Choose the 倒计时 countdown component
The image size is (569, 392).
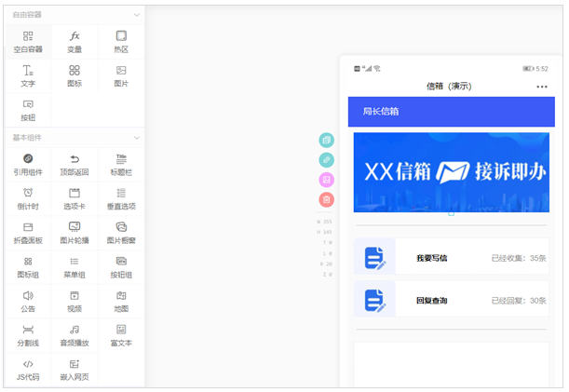[28, 198]
